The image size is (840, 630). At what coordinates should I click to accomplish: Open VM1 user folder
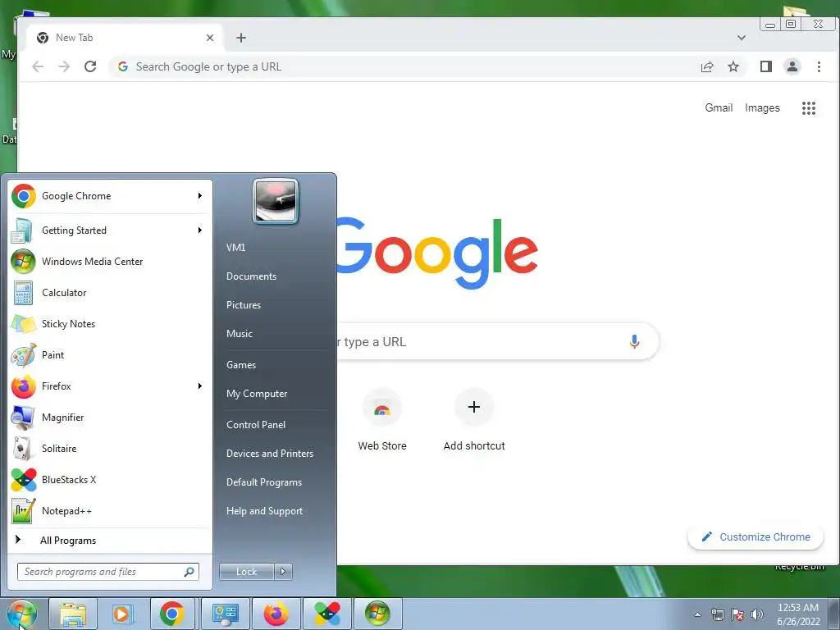coord(236,248)
